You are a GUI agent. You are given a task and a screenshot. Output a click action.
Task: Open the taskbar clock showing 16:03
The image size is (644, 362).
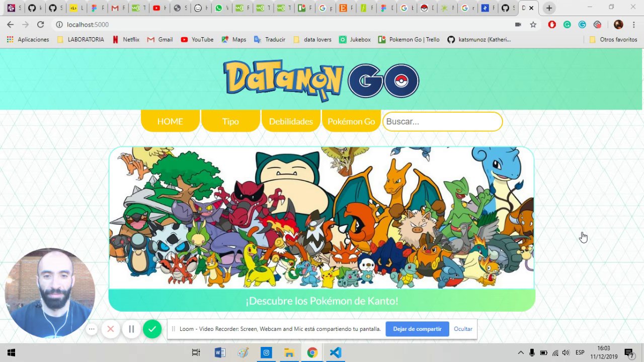click(x=604, y=352)
